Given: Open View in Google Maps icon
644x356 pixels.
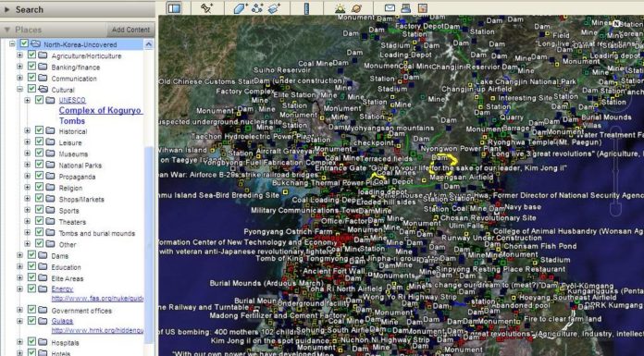Looking at the screenshot, I should pyautogui.click(x=422, y=7).
